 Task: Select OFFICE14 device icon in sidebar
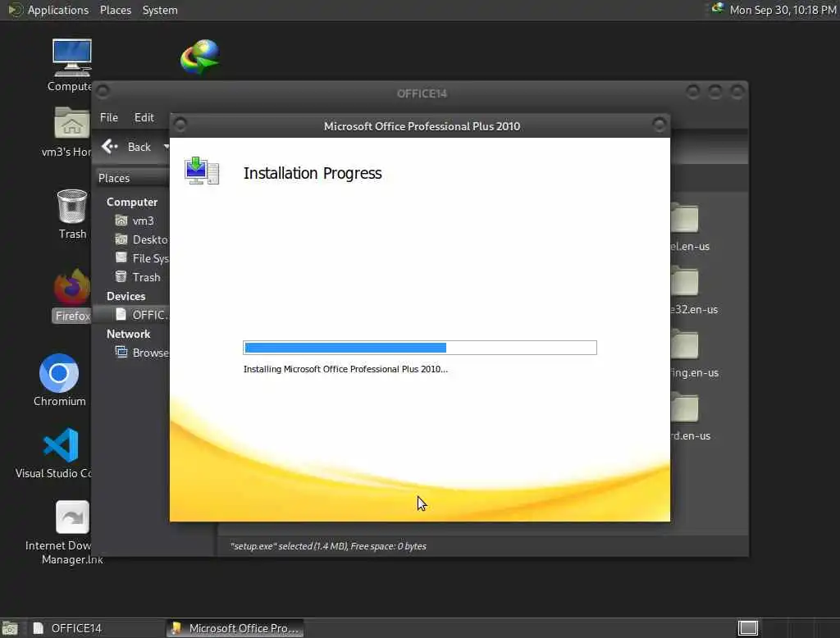(121, 314)
